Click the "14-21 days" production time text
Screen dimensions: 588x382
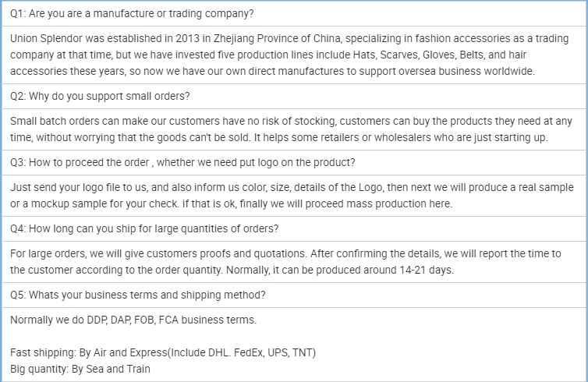pyautogui.click(x=426, y=270)
